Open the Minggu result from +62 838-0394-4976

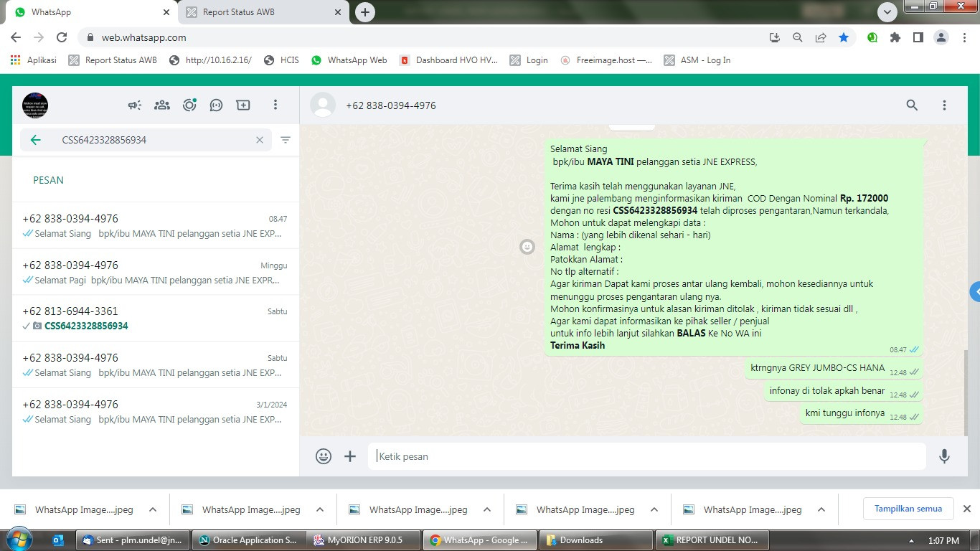point(155,273)
